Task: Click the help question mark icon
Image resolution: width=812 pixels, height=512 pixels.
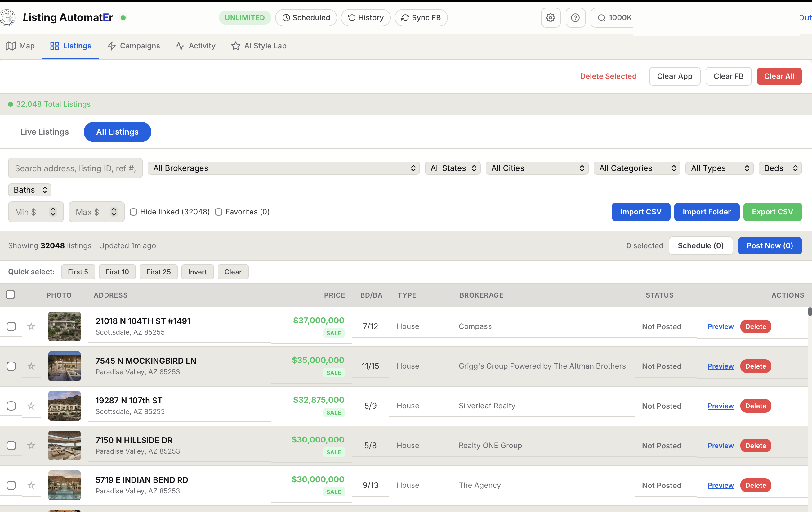Action: coord(575,18)
